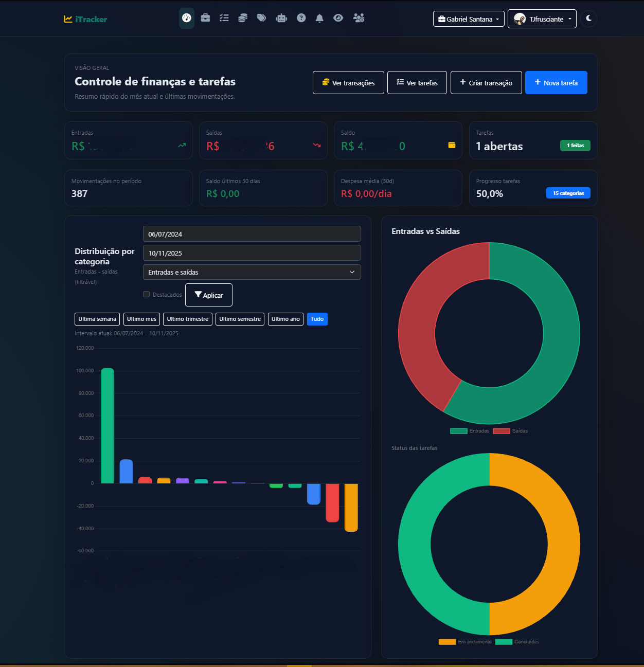Click the coins finance icon
Screen dimensions: 644x667
[242, 17]
